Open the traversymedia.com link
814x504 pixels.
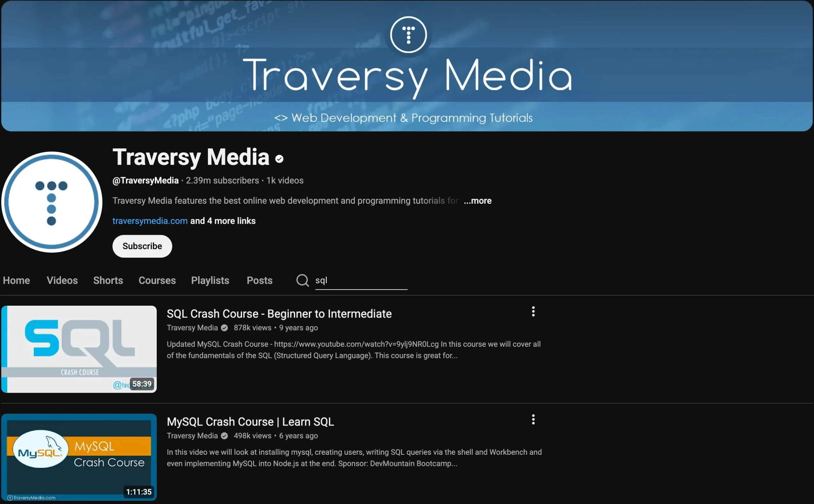[x=150, y=220]
